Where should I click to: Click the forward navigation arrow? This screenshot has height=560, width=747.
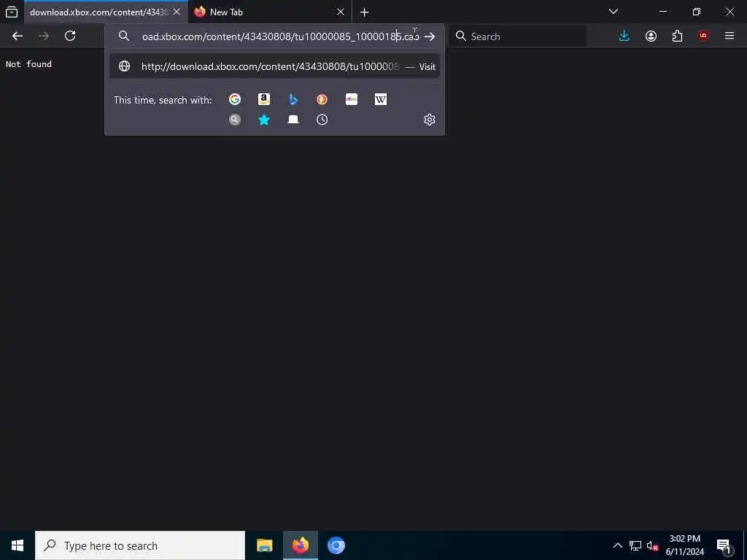click(43, 36)
